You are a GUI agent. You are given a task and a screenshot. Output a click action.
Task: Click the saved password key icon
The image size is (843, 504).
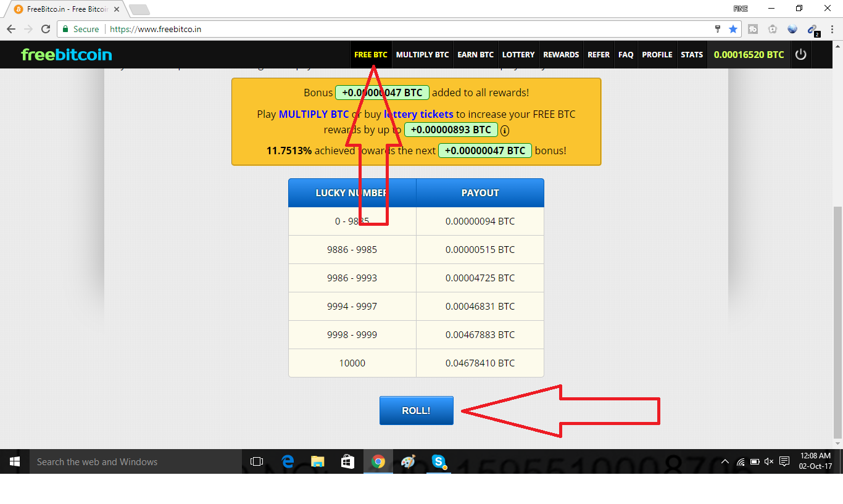717,29
